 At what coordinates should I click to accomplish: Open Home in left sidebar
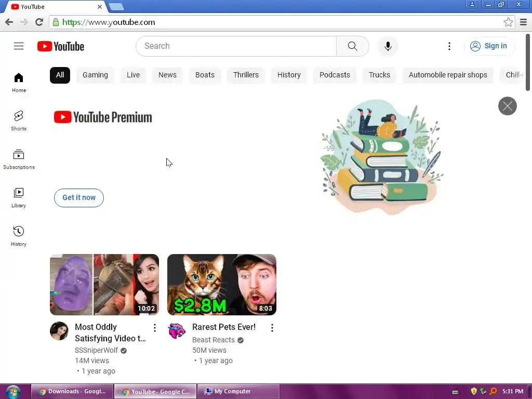[x=19, y=83]
